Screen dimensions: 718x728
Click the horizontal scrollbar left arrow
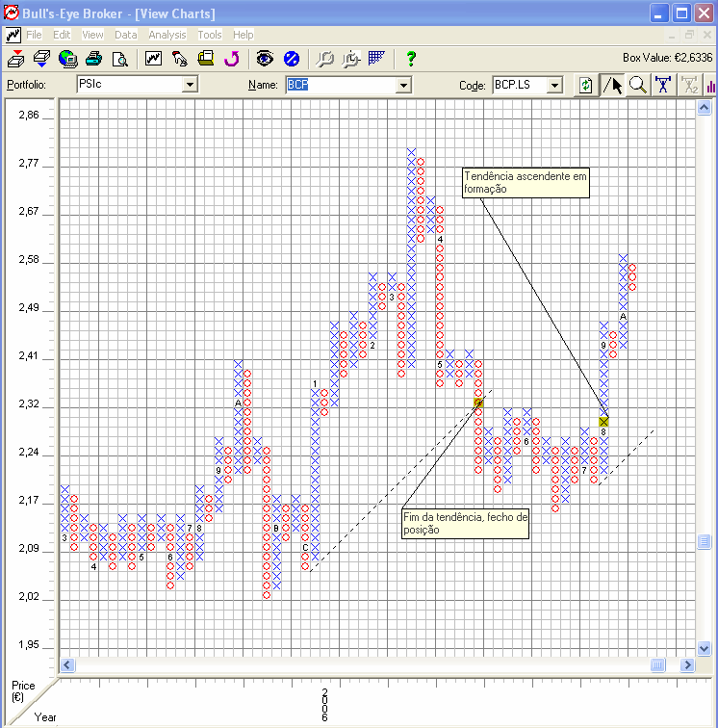coord(67,664)
